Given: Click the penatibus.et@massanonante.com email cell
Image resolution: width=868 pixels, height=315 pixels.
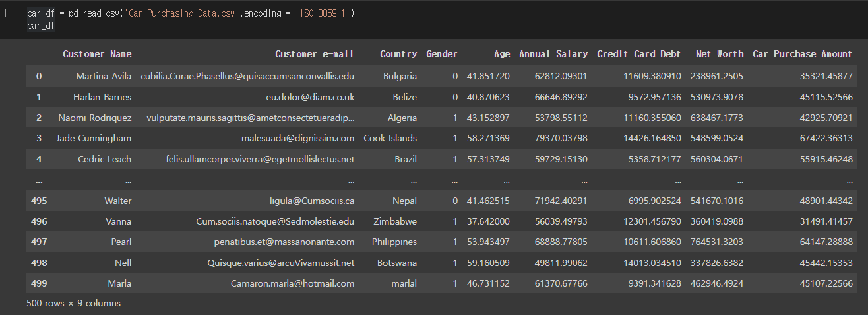Looking at the screenshot, I should pos(284,242).
